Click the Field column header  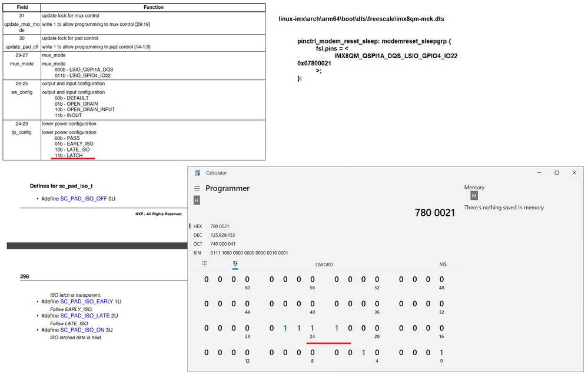click(x=22, y=7)
